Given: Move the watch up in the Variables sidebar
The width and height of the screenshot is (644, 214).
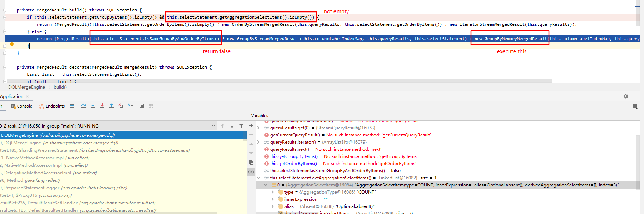Looking at the screenshot, I should point(251,144).
